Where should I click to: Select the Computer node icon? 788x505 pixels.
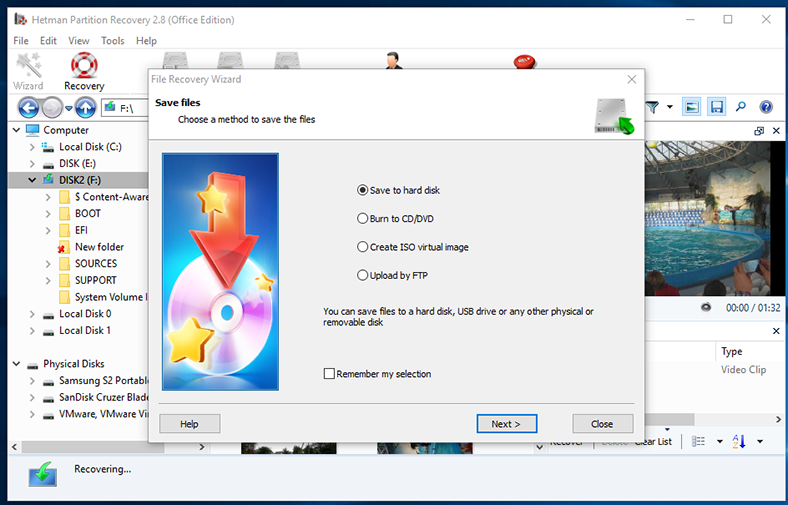33,130
